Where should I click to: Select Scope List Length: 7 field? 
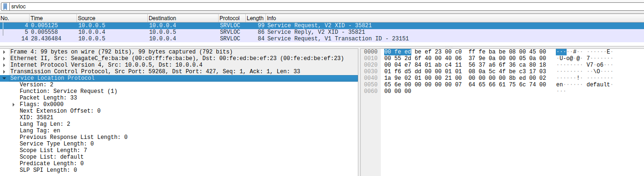click(53, 150)
